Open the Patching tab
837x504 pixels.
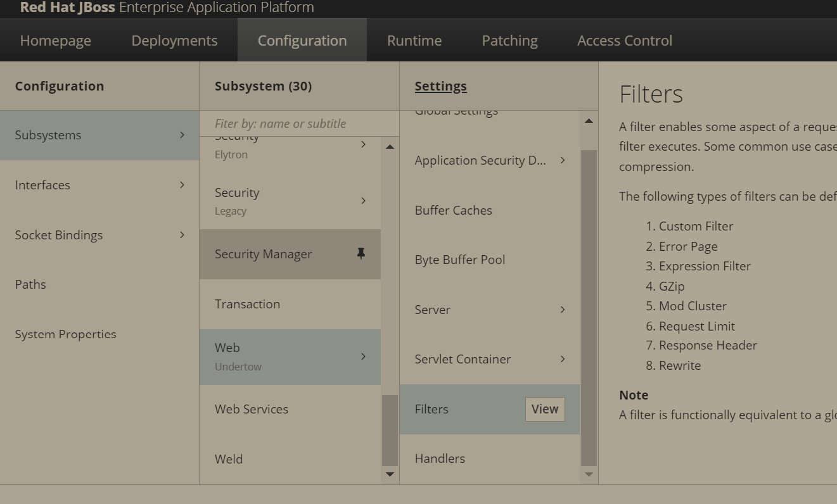coord(509,41)
